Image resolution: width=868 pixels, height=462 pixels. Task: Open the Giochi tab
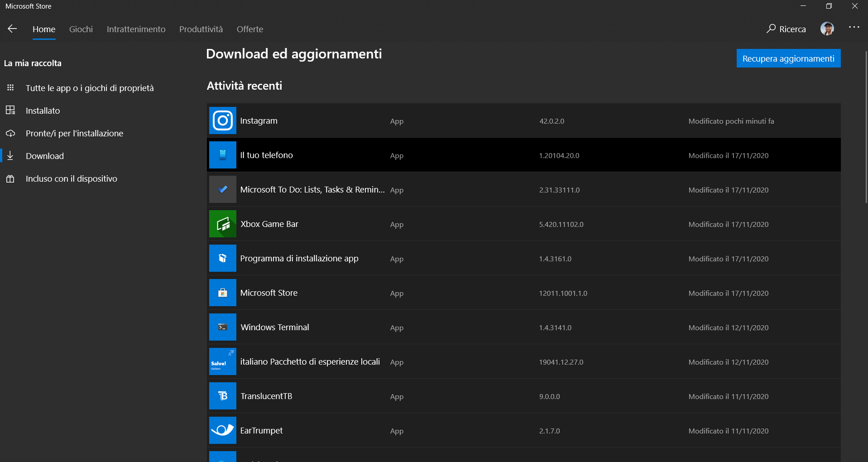[x=81, y=29]
